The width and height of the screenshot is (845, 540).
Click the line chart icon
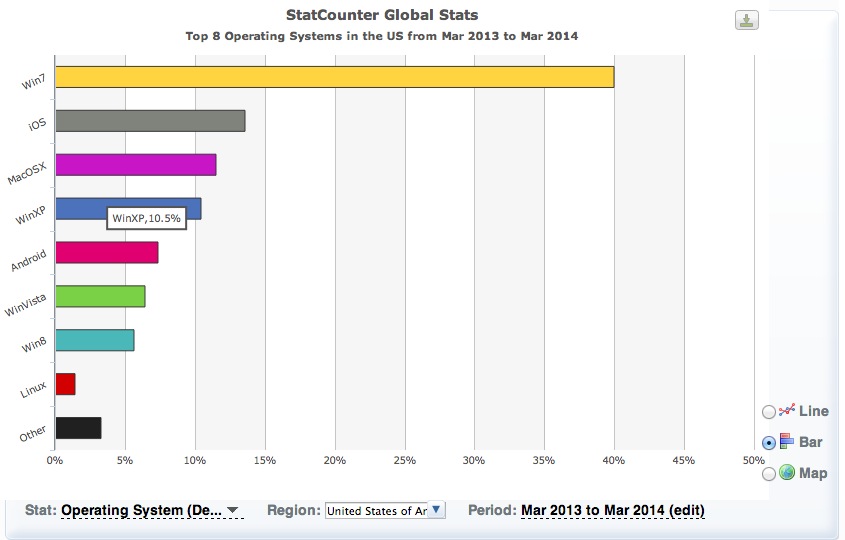(x=786, y=411)
